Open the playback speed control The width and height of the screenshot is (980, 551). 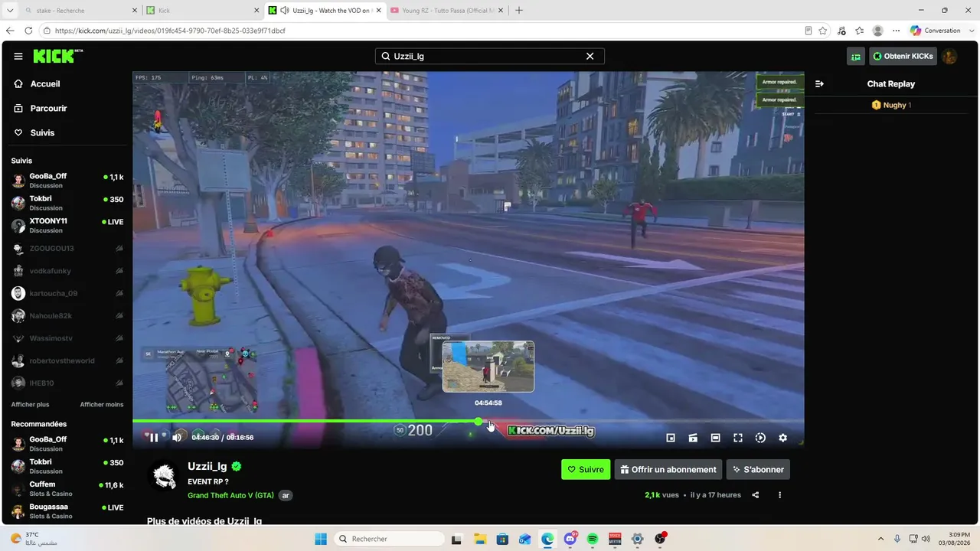pos(760,438)
